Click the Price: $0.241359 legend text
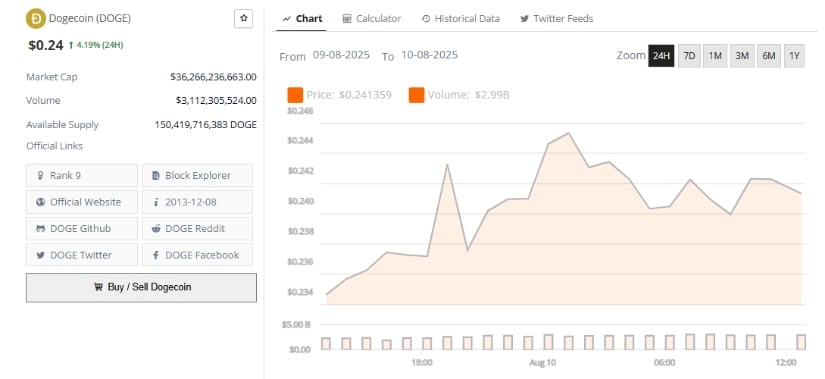 (x=349, y=95)
